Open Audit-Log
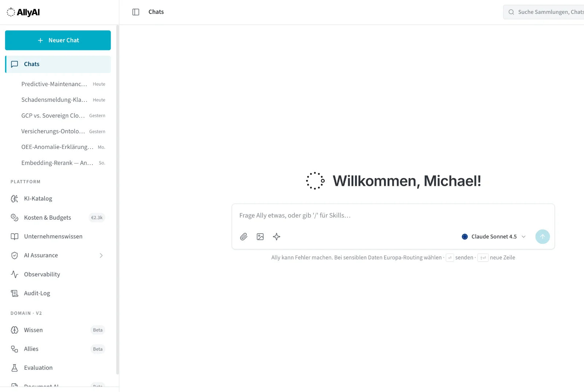 pyautogui.click(x=58, y=293)
